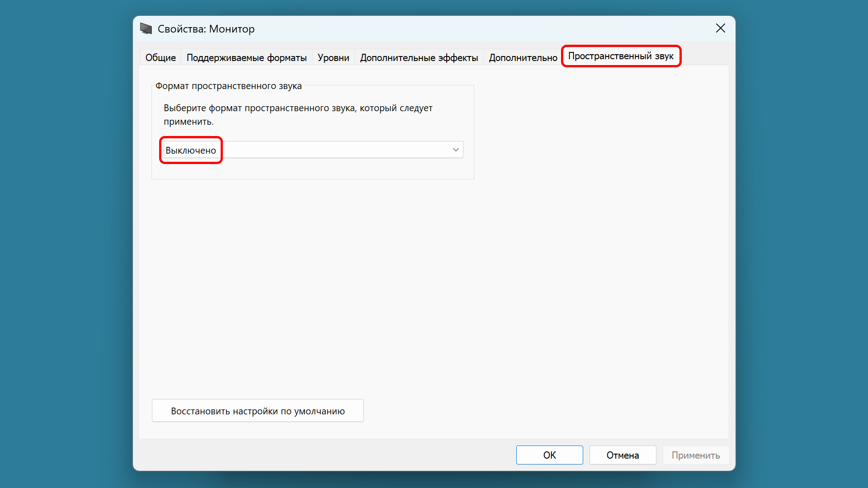Click the Формат пространственного звука group label
Viewport: 868px width, 488px height.
point(228,86)
